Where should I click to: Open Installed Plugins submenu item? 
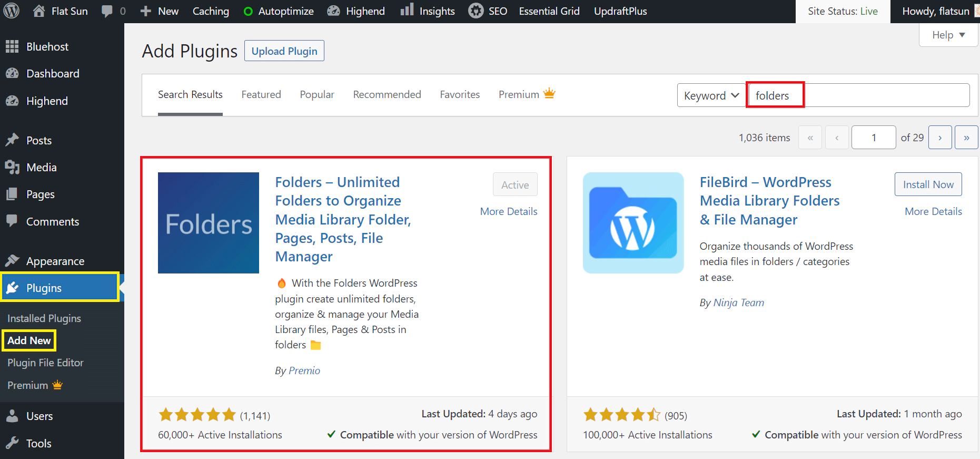point(44,318)
